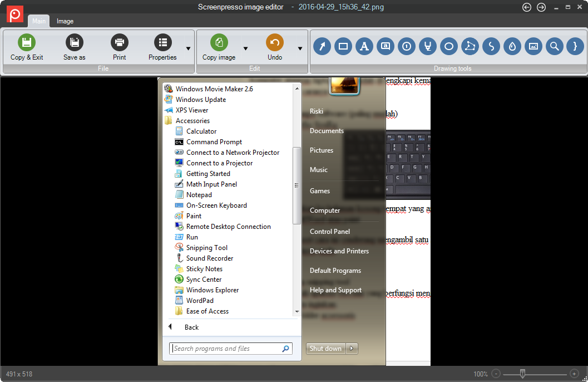Click the XPS Viewer entry
Viewport: 588px width, 382px height.
pyautogui.click(x=191, y=110)
